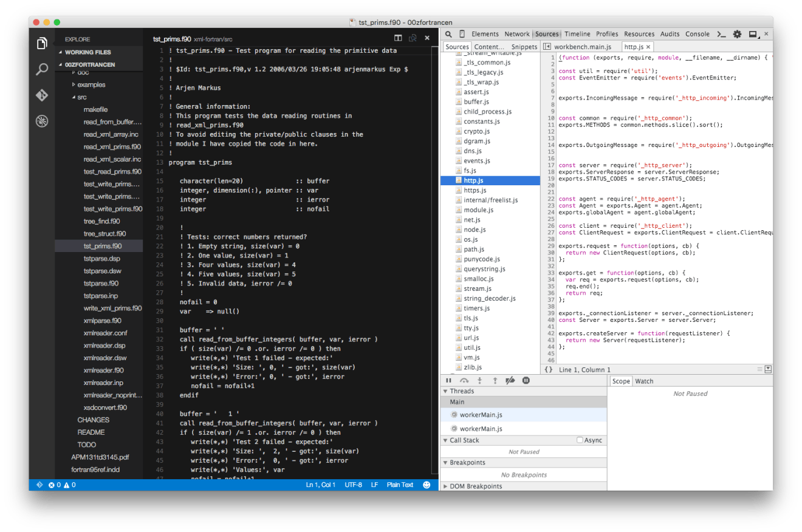
Task: Click Ln 1, Col 1 in status bar
Action: pyautogui.click(x=321, y=485)
